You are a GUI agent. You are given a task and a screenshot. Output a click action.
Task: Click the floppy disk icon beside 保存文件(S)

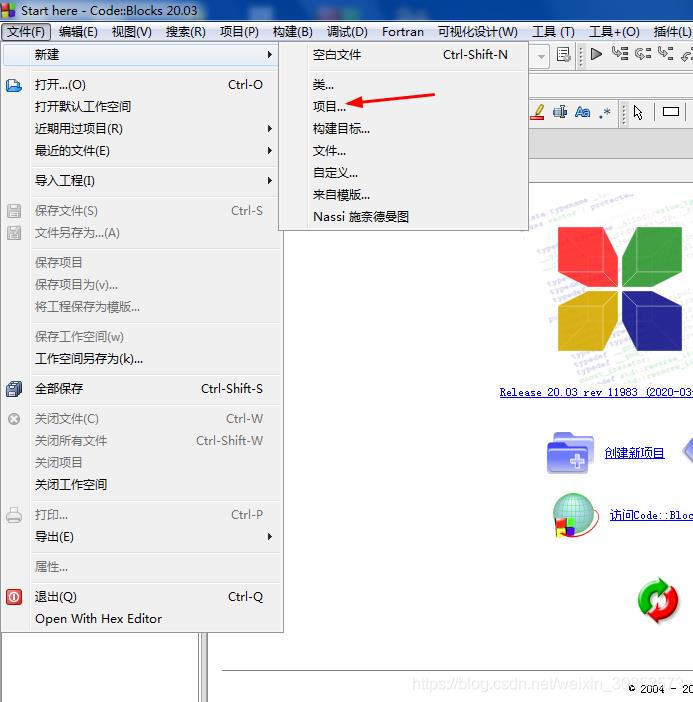[x=14, y=211]
